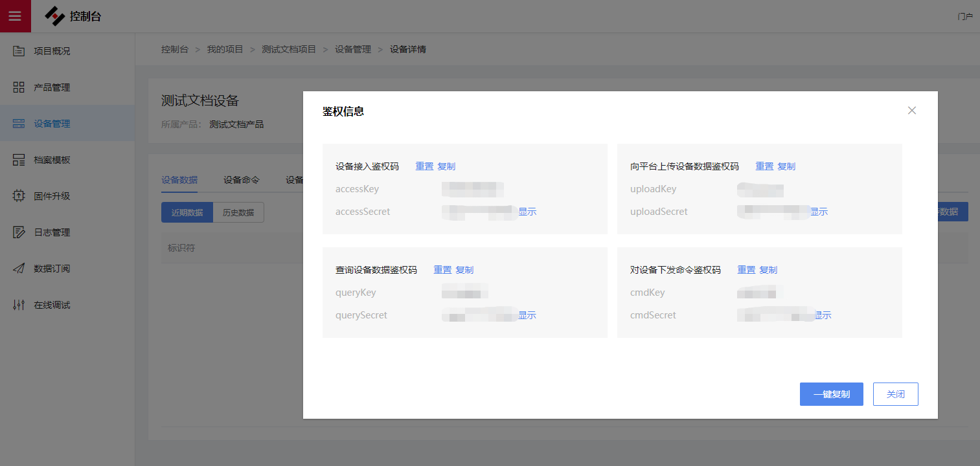Copy the 向平台上传设备数据鉴权码

point(786,166)
